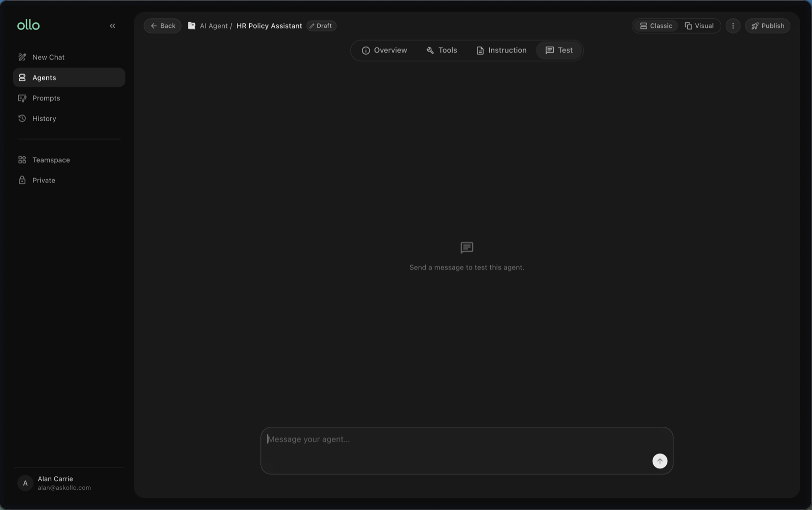Image resolution: width=812 pixels, height=510 pixels.
Task: Click the user avatar with the letter A
Action: click(25, 483)
